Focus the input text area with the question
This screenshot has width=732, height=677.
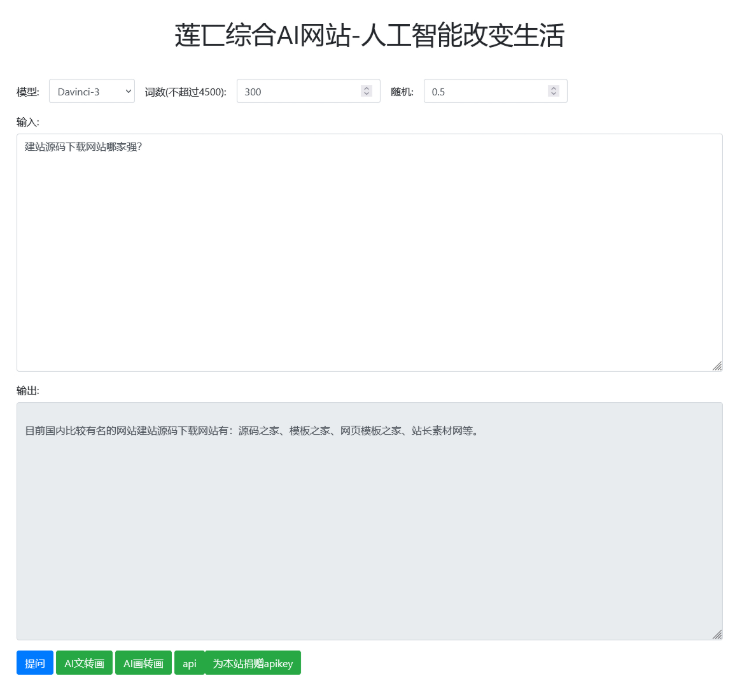click(x=368, y=252)
